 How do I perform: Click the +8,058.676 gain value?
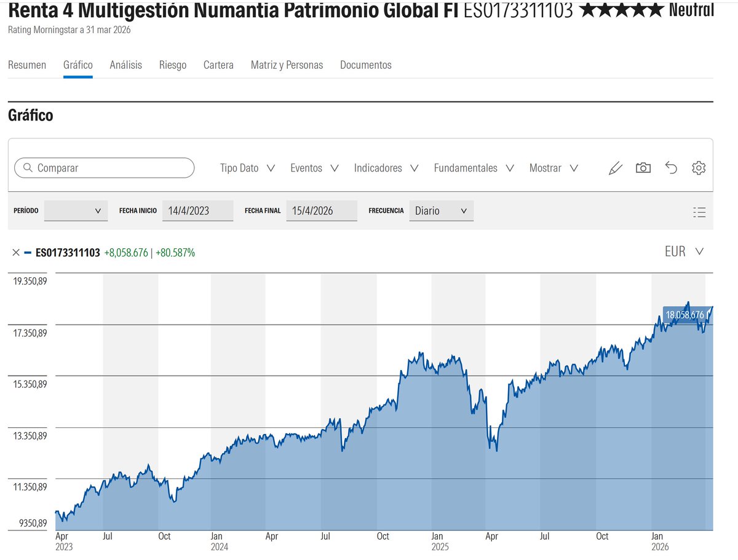(x=126, y=253)
